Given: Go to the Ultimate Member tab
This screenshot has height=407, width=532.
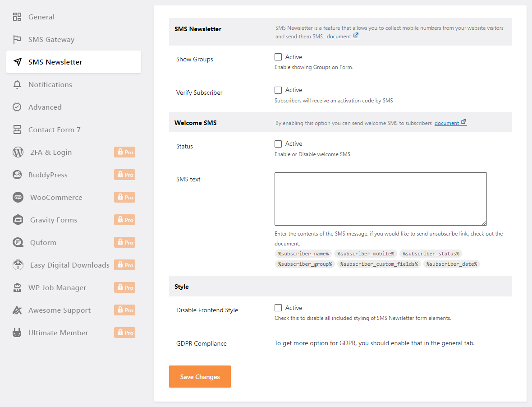Looking at the screenshot, I should tap(58, 333).
